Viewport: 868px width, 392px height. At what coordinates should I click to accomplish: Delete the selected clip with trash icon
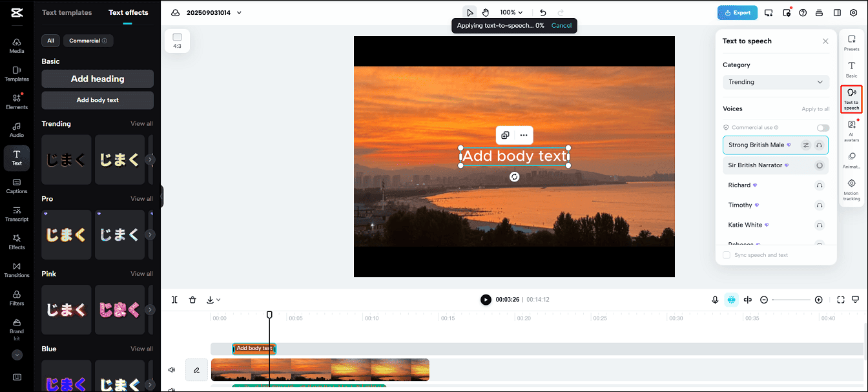pos(192,300)
